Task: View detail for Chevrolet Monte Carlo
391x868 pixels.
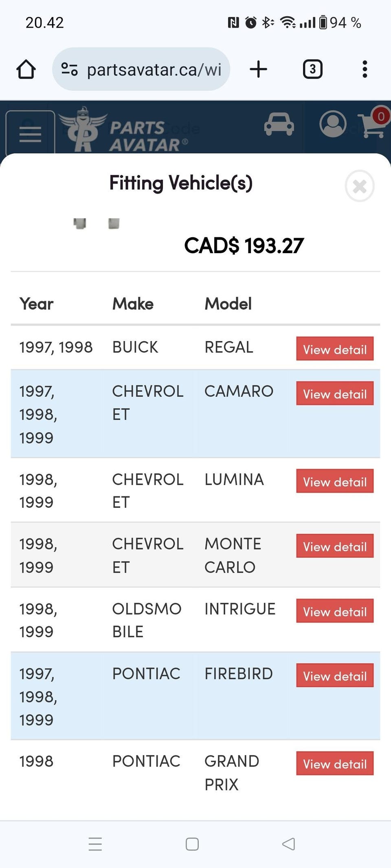Action: point(335,546)
